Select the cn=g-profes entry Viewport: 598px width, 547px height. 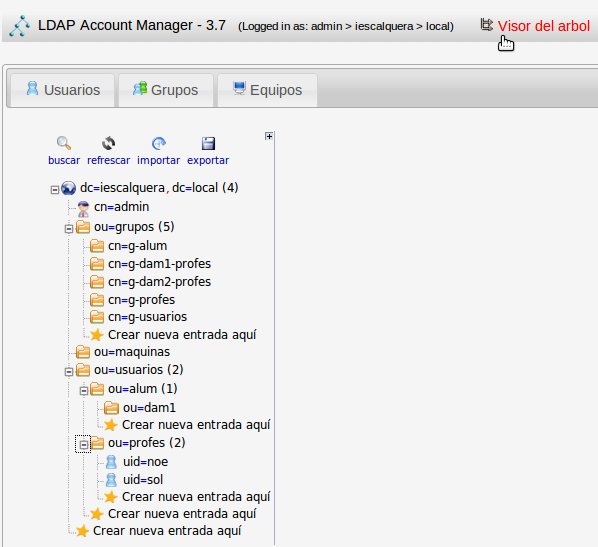(x=141, y=300)
